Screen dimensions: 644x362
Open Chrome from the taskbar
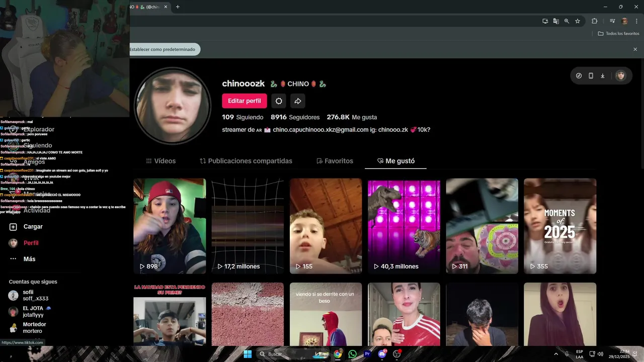tap(338, 354)
